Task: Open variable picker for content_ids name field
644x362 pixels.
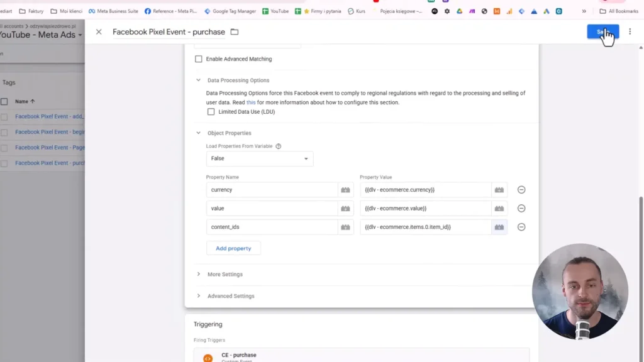Action: pyautogui.click(x=345, y=227)
